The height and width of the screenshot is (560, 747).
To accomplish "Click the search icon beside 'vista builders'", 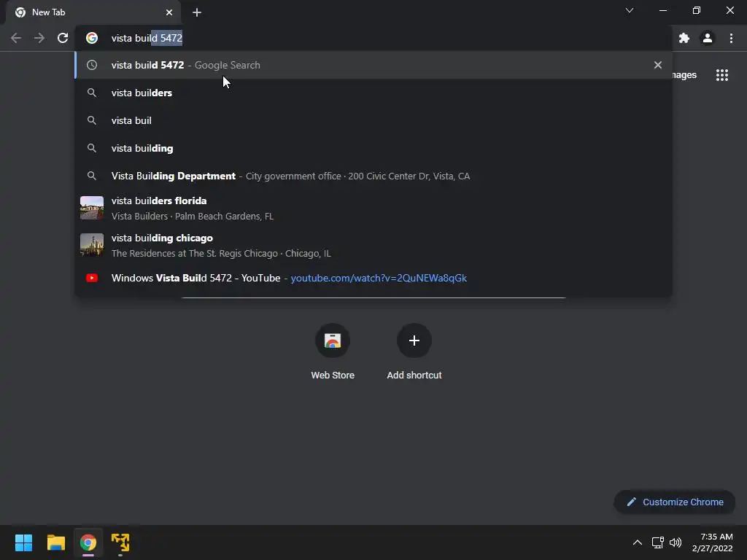I will click(x=92, y=93).
